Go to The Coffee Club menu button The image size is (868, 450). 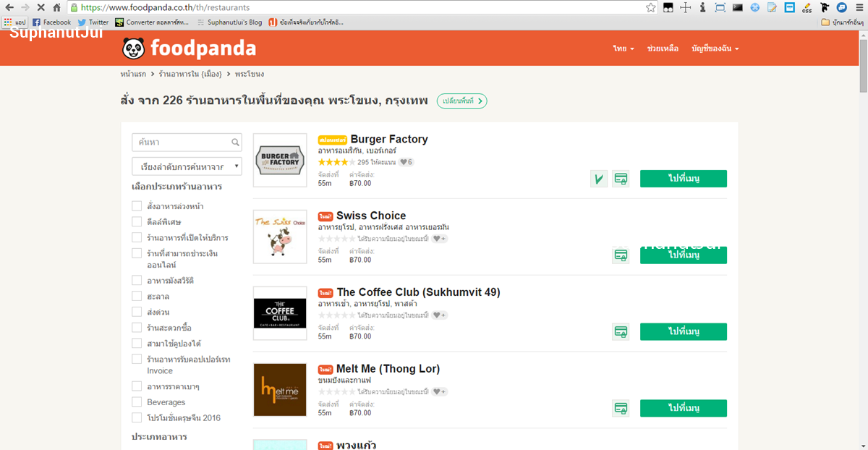point(684,332)
